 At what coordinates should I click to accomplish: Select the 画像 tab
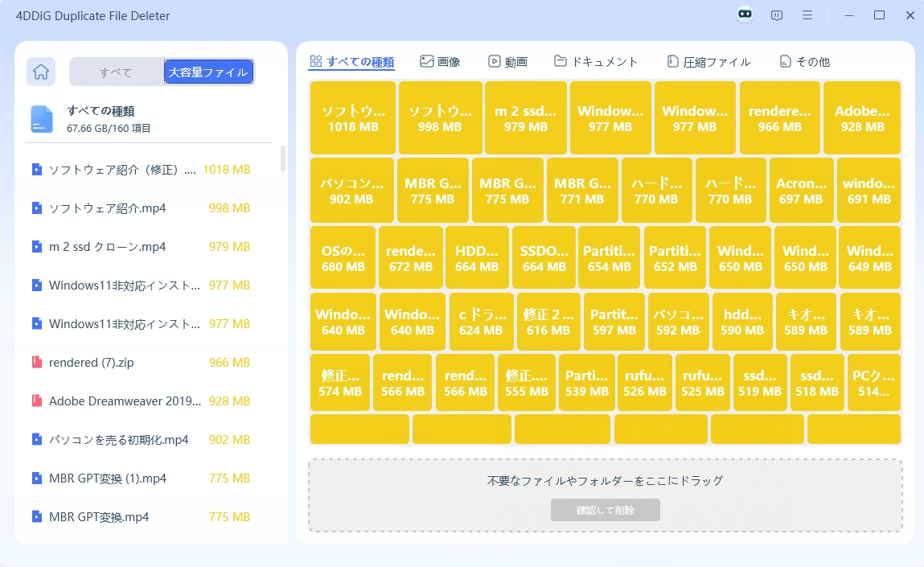click(440, 62)
